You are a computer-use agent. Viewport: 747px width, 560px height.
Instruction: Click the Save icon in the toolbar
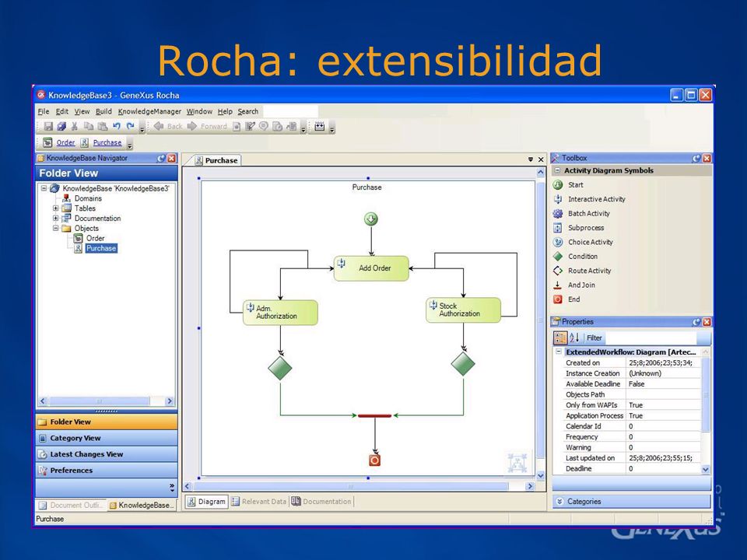point(48,126)
